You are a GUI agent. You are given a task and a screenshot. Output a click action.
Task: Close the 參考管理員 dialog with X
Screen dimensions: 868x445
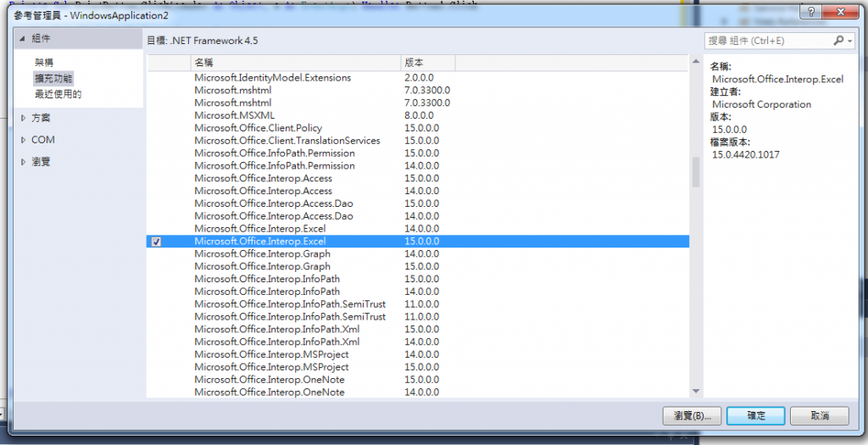[x=840, y=12]
